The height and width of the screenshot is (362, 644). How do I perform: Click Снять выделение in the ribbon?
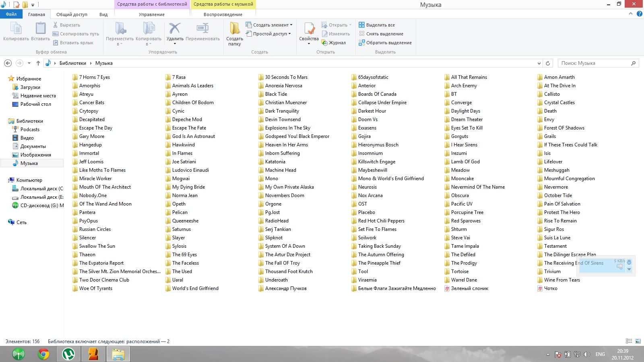tap(381, 34)
